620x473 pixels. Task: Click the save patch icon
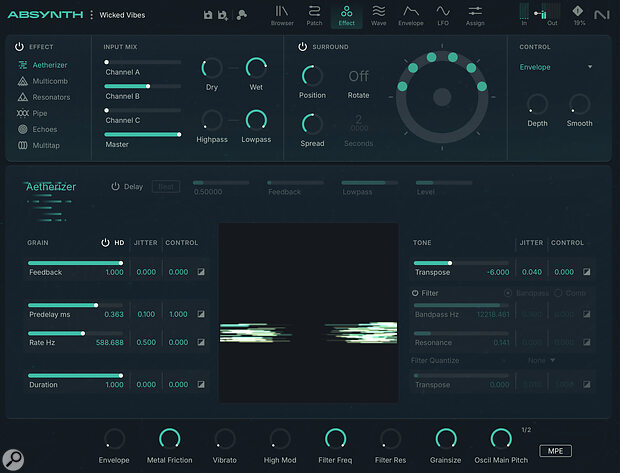point(208,15)
